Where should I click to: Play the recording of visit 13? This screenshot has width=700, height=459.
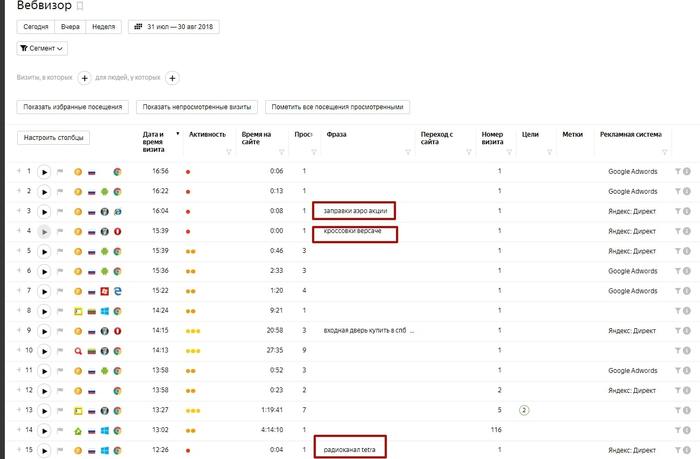(x=44, y=411)
